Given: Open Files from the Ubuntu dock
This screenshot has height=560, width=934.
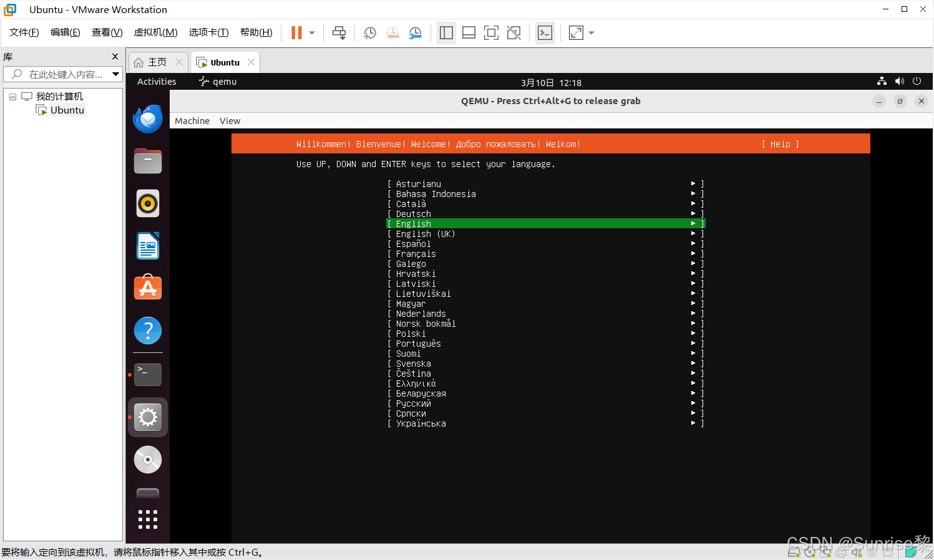Looking at the screenshot, I should 148,162.
